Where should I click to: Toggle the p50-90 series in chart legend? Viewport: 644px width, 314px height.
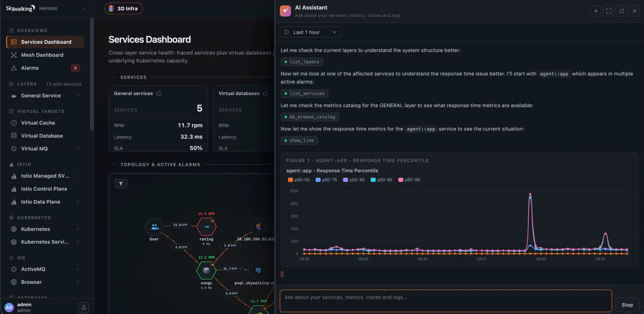pyautogui.click(x=354, y=180)
